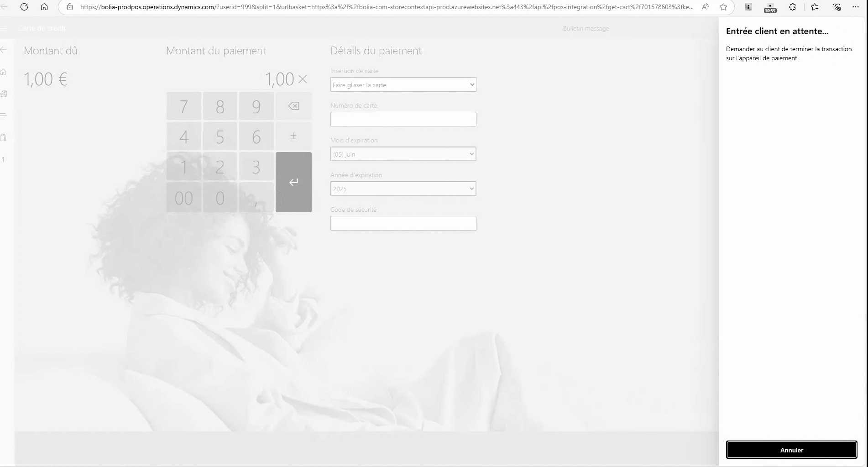
Task: Expand the Insertion de carte dropdown
Action: coord(403,85)
